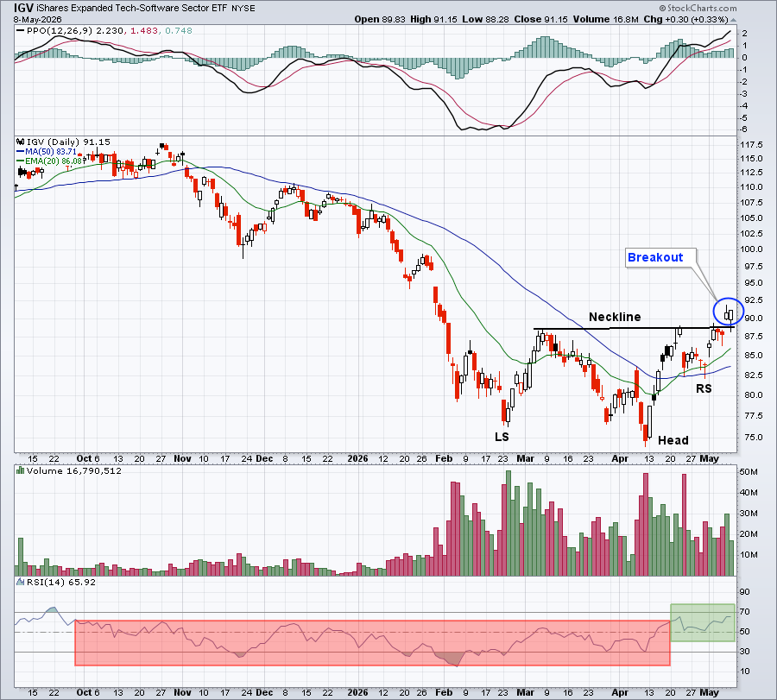777x700 pixels.
Task: Click the 117.5 price axis label
Action: 752,145
